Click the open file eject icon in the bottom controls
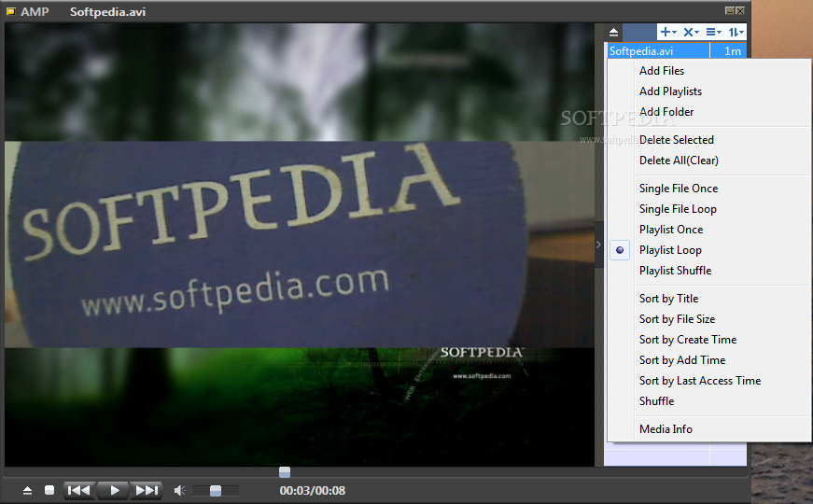The height and width of the screenshot is (504, 813). (x=27, y=491)
